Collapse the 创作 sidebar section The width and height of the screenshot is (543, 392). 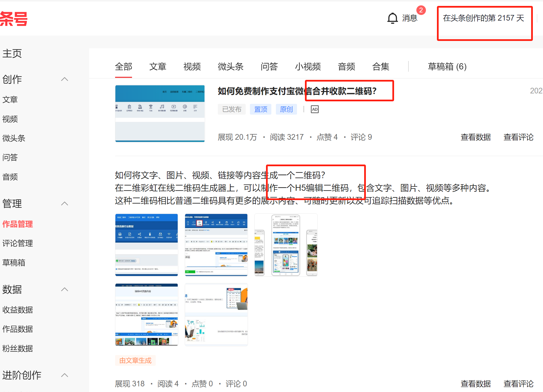tap(65, 79)
